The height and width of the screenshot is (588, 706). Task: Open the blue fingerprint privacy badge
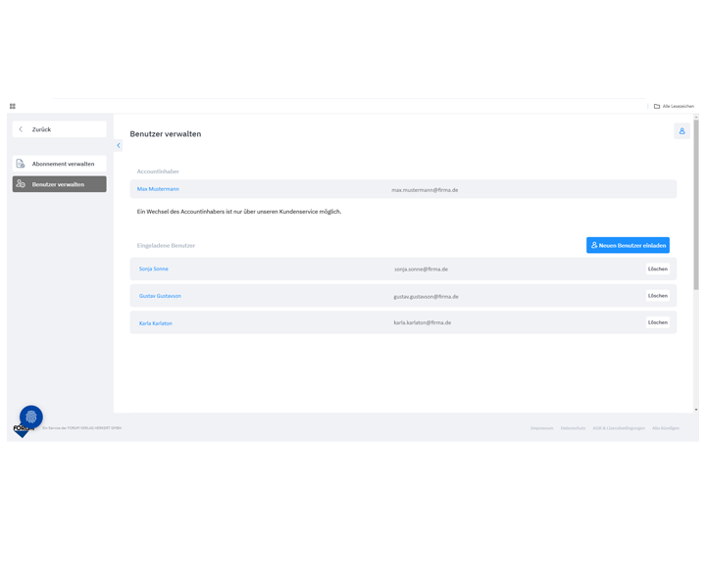31,417
